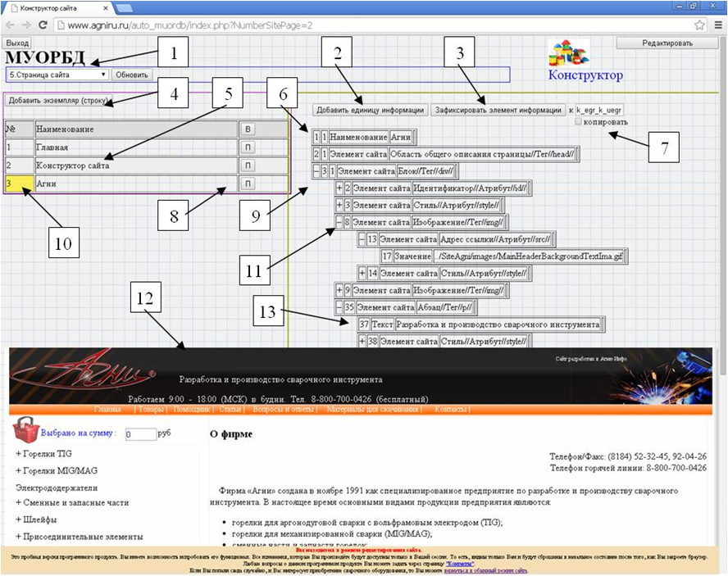
Task: Open the 'Электрододержатели' category
Action: [57, 488]
